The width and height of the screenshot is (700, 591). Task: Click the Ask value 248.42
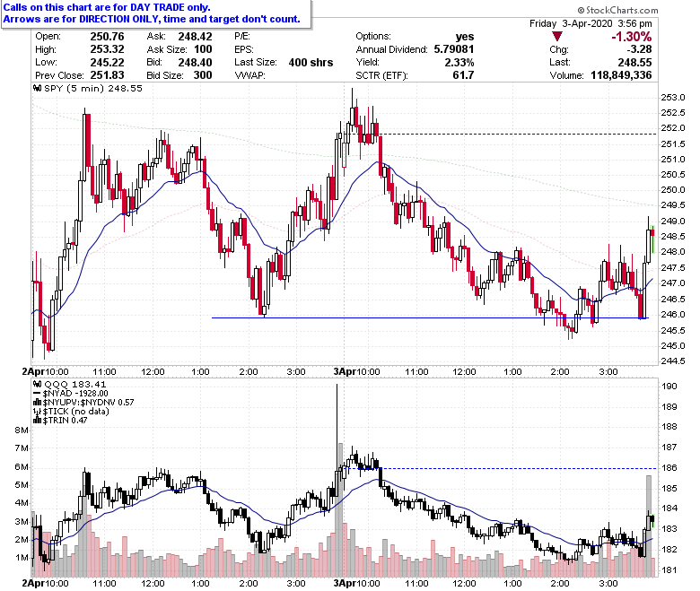pos(195,37)
